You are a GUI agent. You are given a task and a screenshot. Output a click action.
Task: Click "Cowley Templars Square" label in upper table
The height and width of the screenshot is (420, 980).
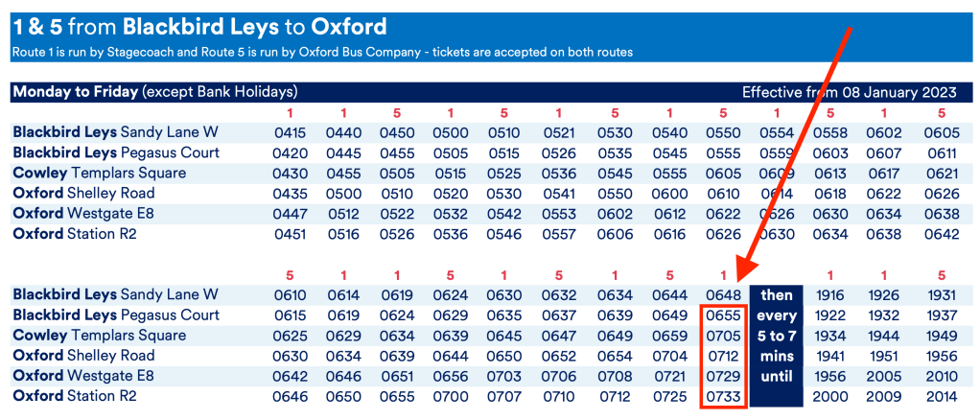100,174
